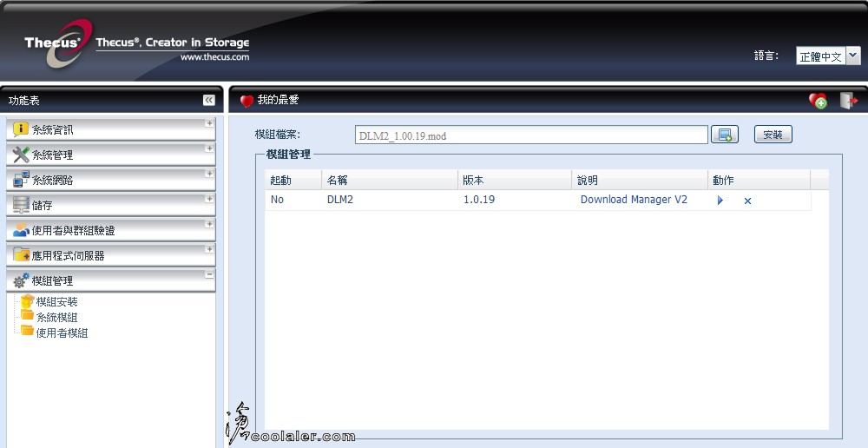The width and height of the screenshot is (868, 448).
Task: Select 模組安裝 tree item
Action: point(56,302)
